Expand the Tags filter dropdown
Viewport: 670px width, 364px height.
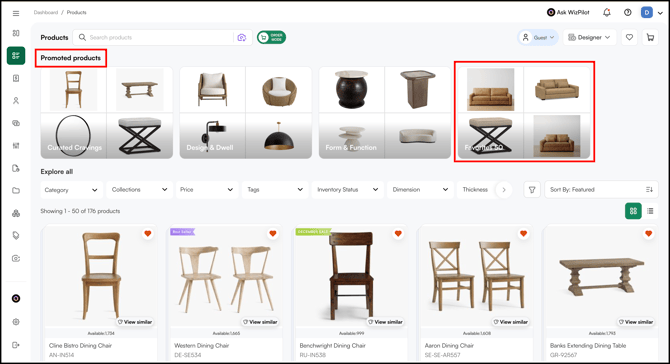click(275, 190)
